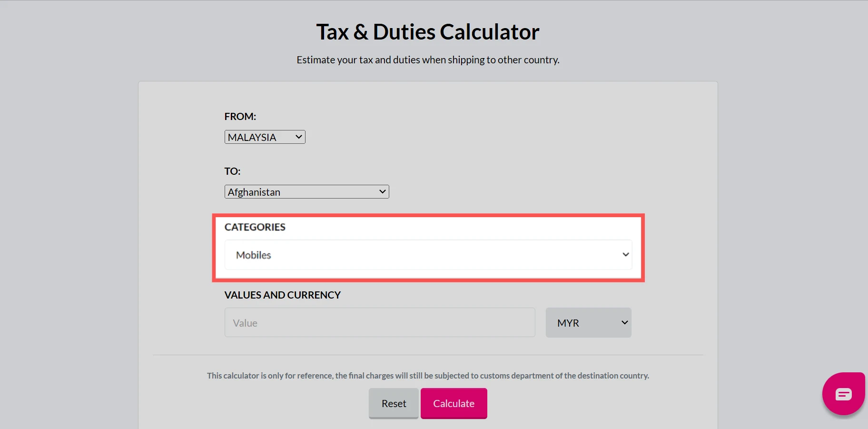Open the chat support widget
868x429 pixels.
click(x=843, y=393)
